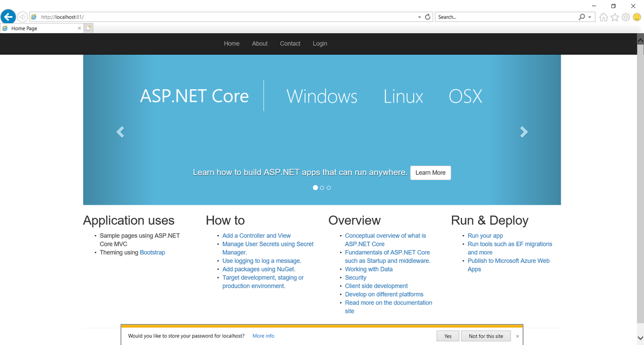Viewport: 644px width, 345px height.
Task: Open Add a Controller and View link
Action: [x=257, y=236]
